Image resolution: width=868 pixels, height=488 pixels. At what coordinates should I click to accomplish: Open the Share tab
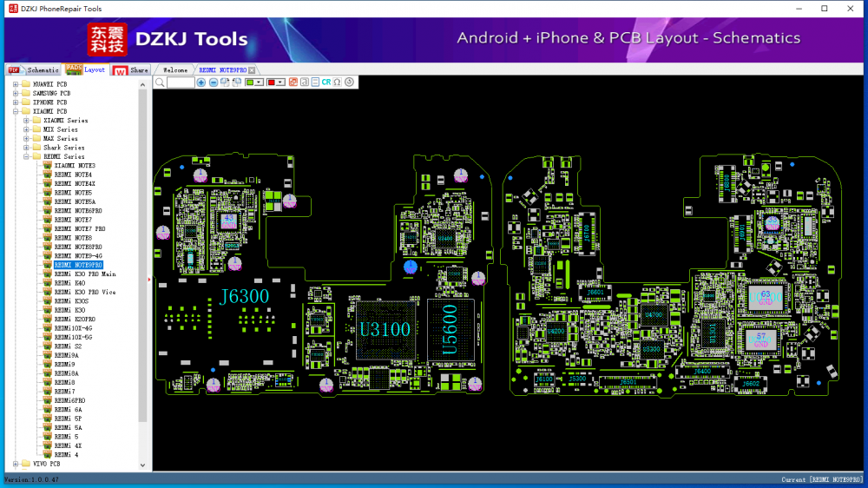pyautogui.click(x=131, y=70)
